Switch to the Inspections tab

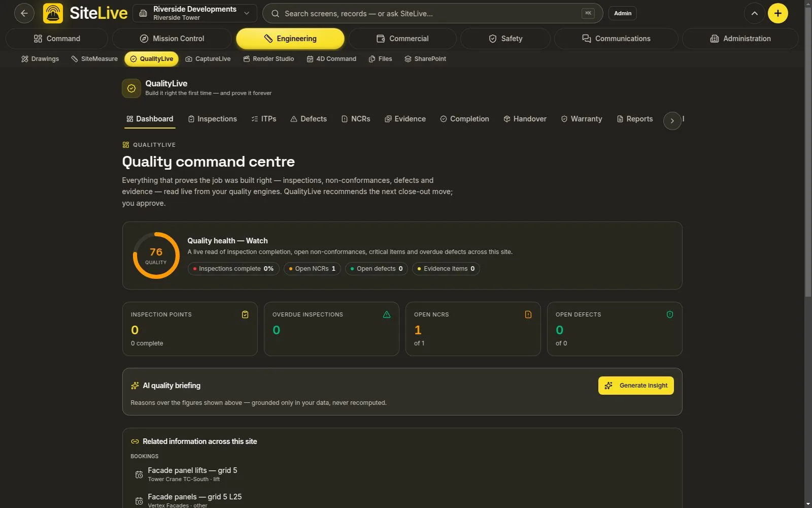[x=212, y=119]
